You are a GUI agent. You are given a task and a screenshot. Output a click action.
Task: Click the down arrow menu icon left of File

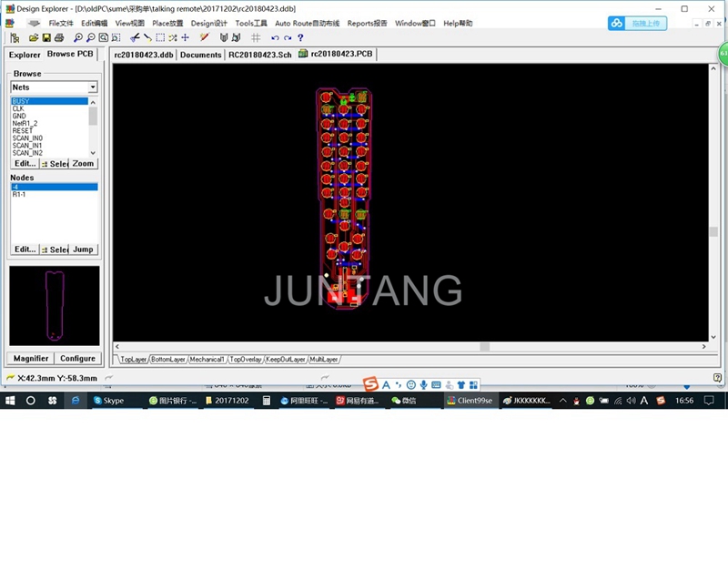point(34,24)
